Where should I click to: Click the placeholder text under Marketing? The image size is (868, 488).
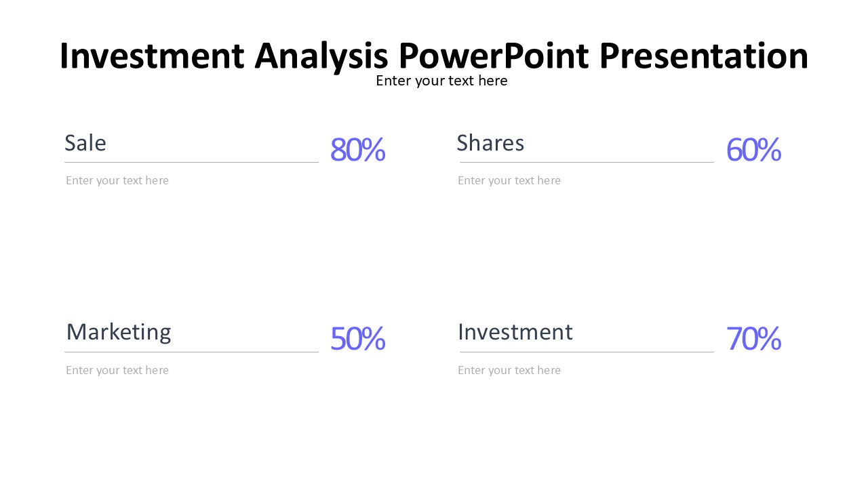(117, 370)
